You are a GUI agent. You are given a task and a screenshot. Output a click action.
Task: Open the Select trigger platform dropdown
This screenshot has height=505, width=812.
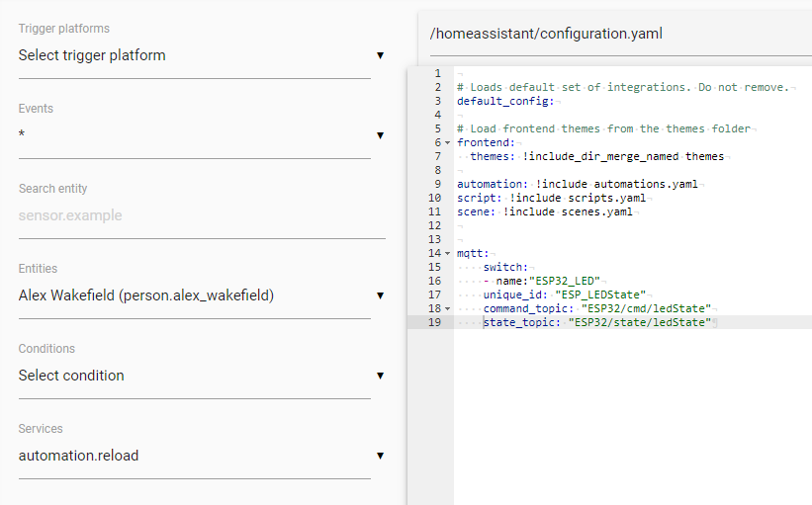tap(202, 55)
